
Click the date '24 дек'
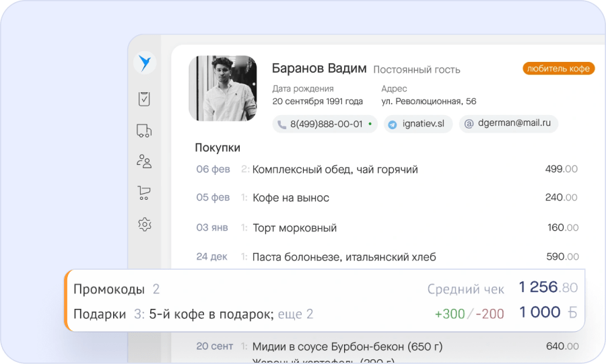click(x=212, y=257)
